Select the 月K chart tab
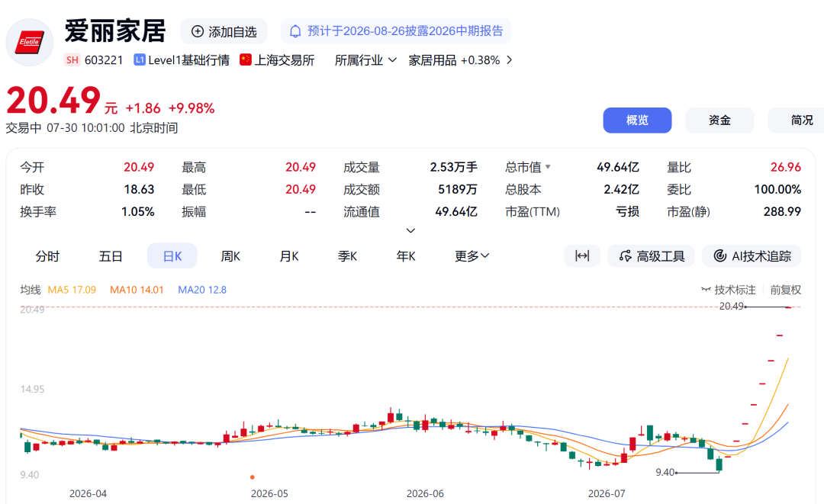 [x=288, y=255]
